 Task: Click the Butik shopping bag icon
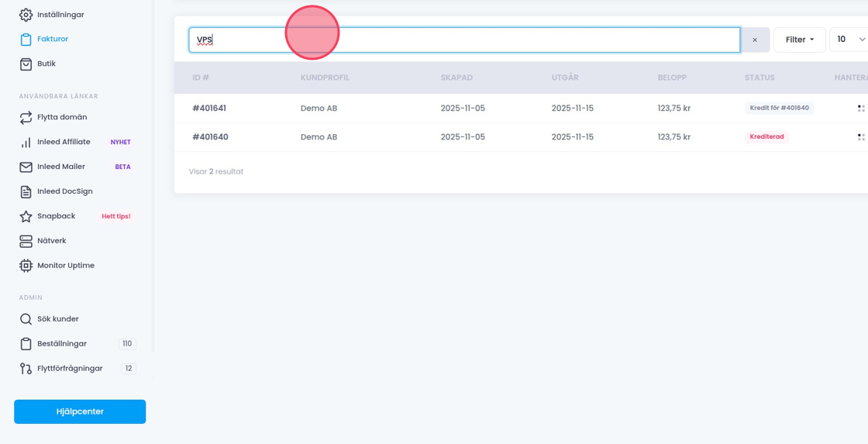tap(26, 64)
